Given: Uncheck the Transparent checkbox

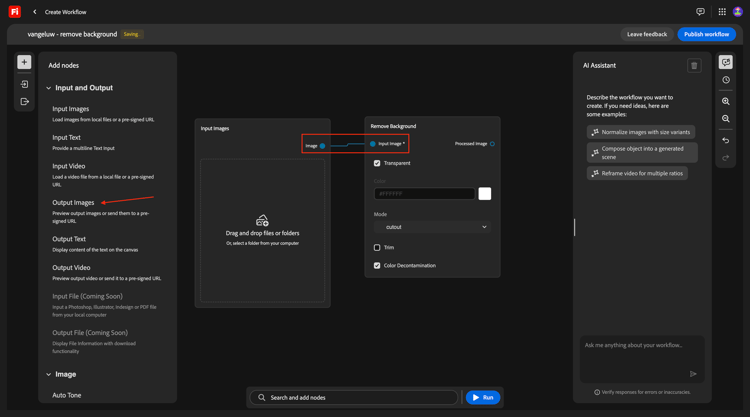Looking at the screenshot, I should click(377, 163).
